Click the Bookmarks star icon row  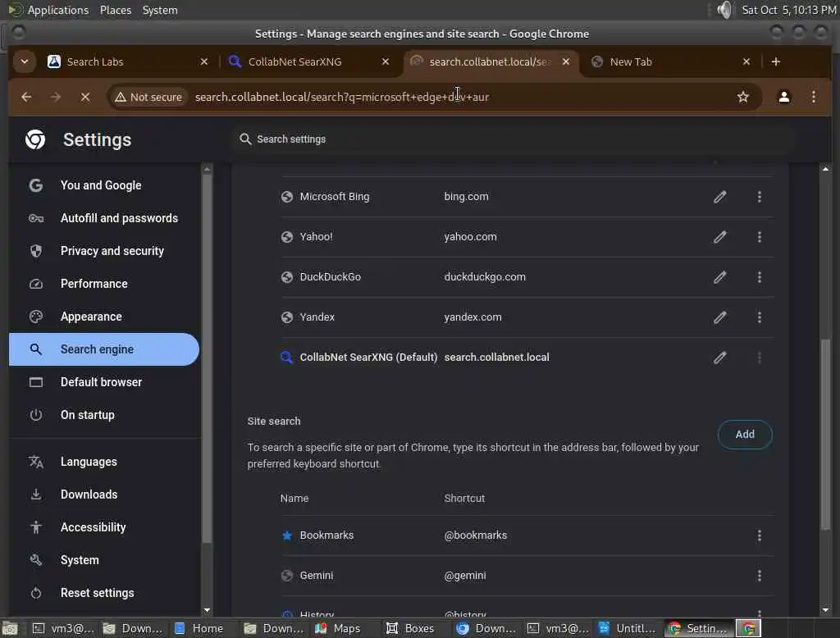tap(286, 535)
